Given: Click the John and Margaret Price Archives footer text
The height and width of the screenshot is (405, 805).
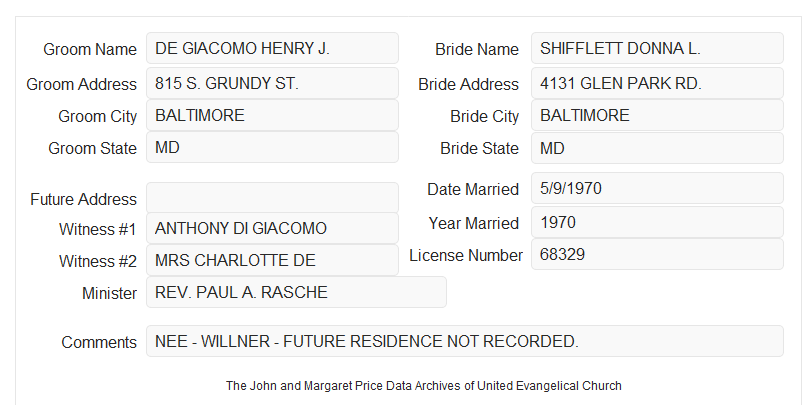Looking at the screenshot, I should pos(424,386).
